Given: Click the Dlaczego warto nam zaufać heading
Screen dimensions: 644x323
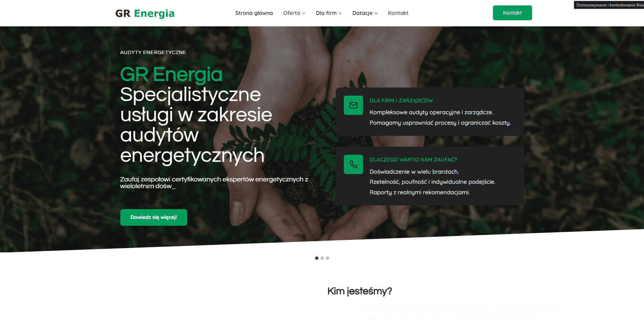Looking at the screenshot, I should click(x=413, y=160).
